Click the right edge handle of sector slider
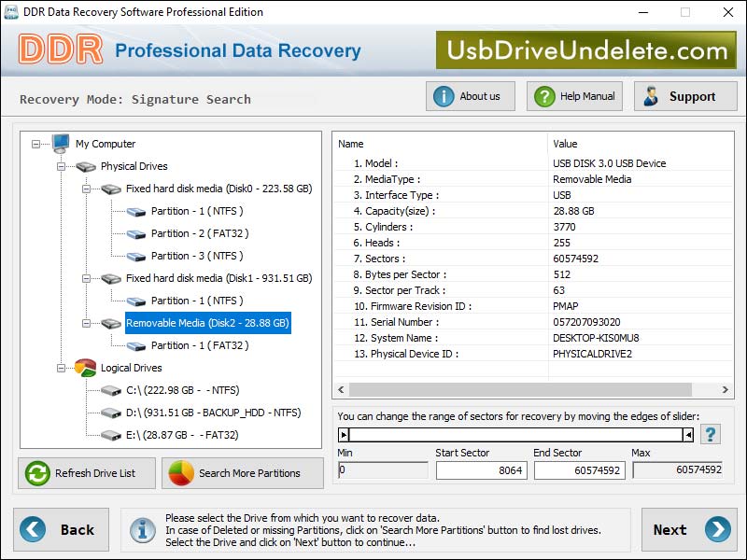 click(x=688, y=434)
